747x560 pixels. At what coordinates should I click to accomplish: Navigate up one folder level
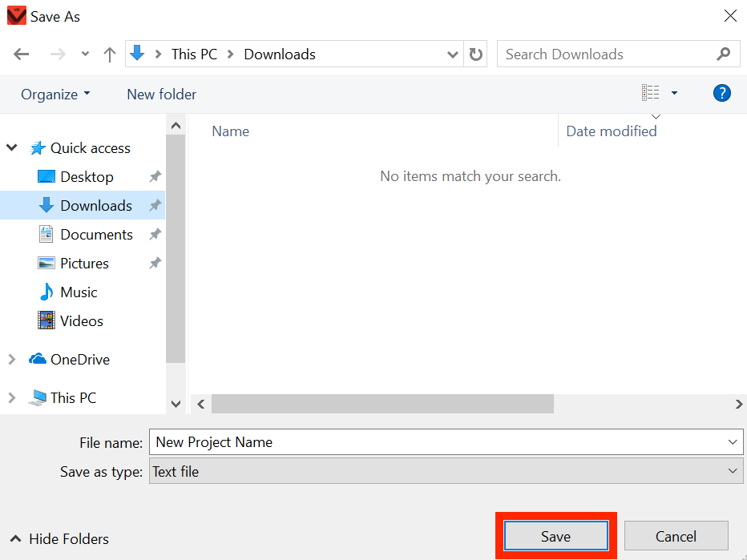pos(109,54)
